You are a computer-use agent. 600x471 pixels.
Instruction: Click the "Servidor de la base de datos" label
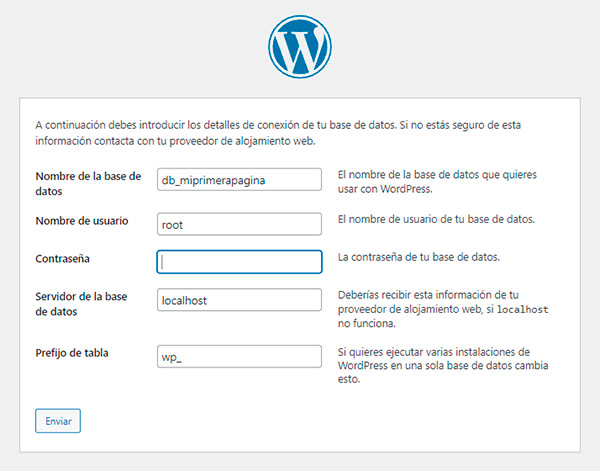point(81,303)
